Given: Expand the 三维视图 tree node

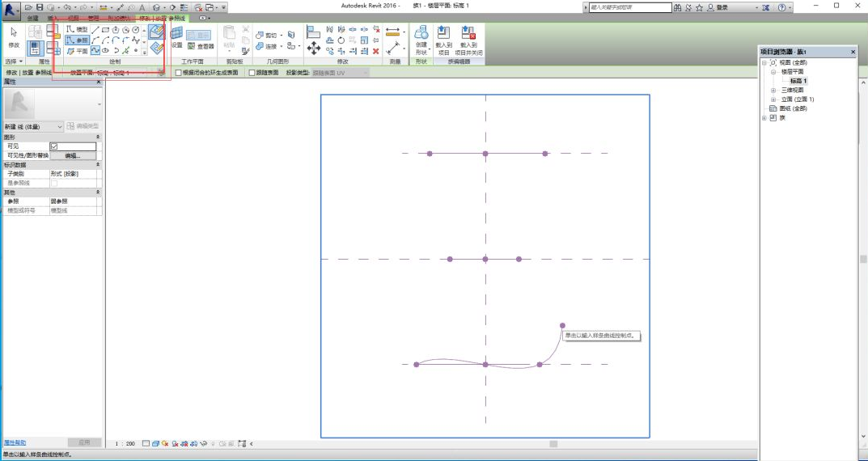Looking at the screenshot, I should tap(773, 90).
